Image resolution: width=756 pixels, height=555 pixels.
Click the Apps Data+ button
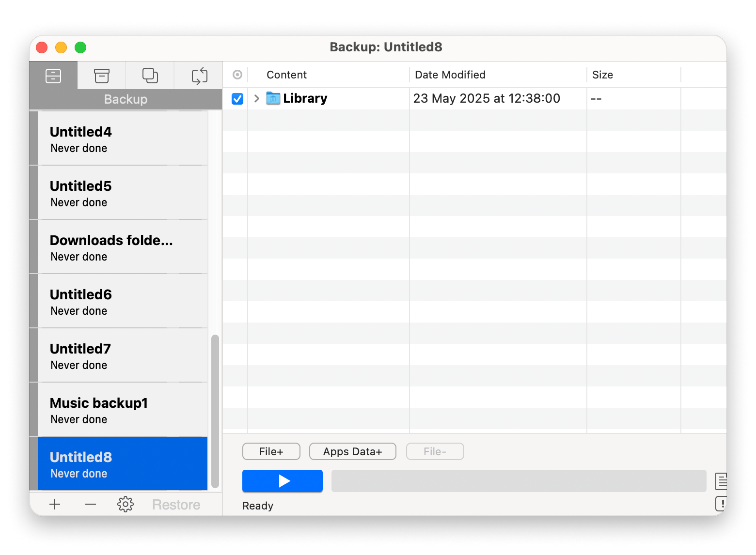pyautogui.click(x=352, y=451)
